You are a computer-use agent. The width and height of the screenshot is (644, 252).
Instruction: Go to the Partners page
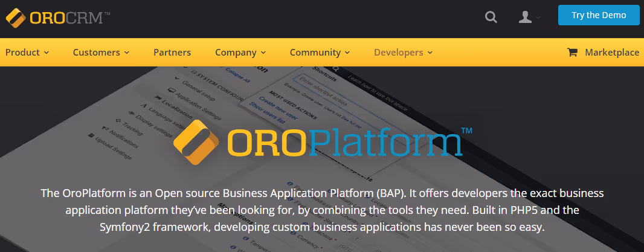(172, 52)
